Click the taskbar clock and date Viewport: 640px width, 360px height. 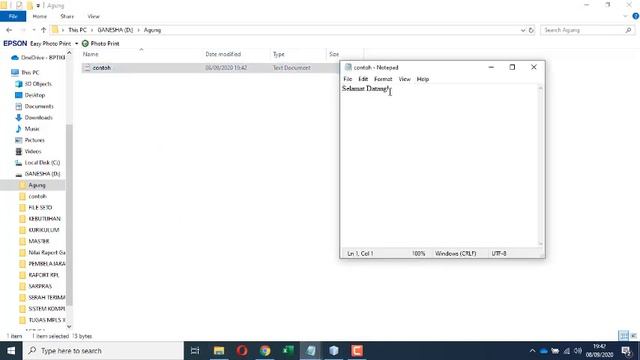(599, 351)
